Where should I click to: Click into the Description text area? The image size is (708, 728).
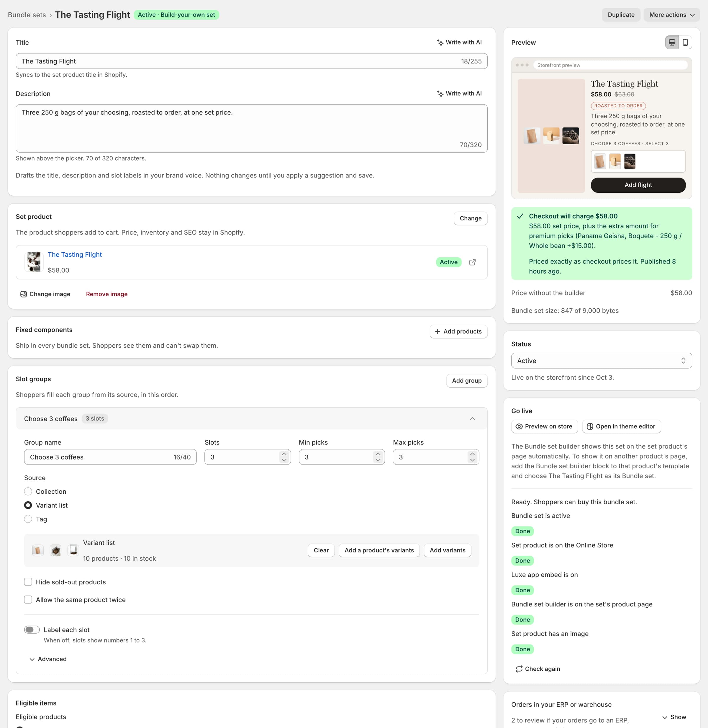coord(251,128)
